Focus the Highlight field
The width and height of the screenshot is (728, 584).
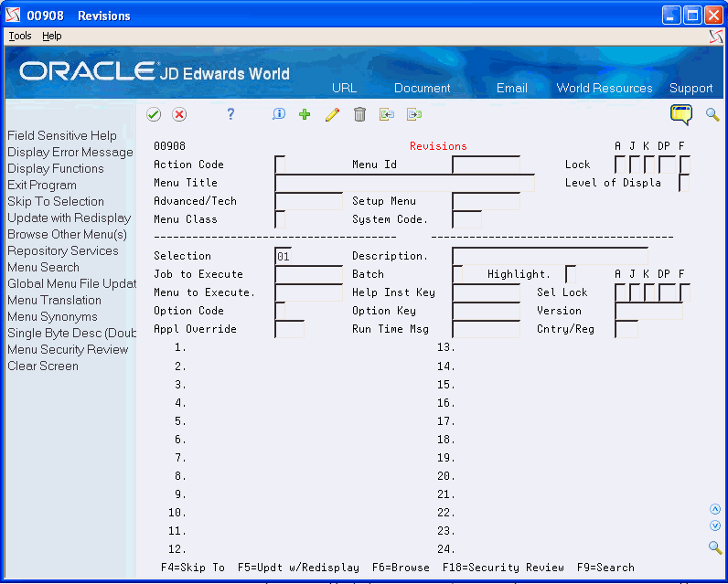[571, 274]
